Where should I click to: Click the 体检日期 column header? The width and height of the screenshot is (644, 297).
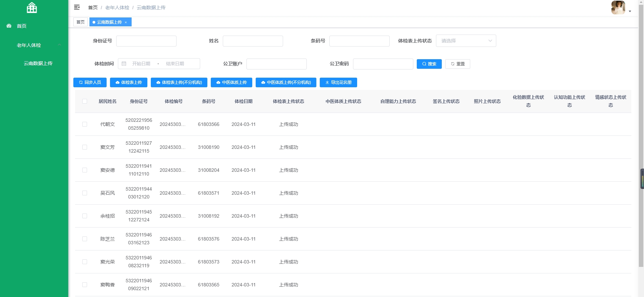click(244, 101)
